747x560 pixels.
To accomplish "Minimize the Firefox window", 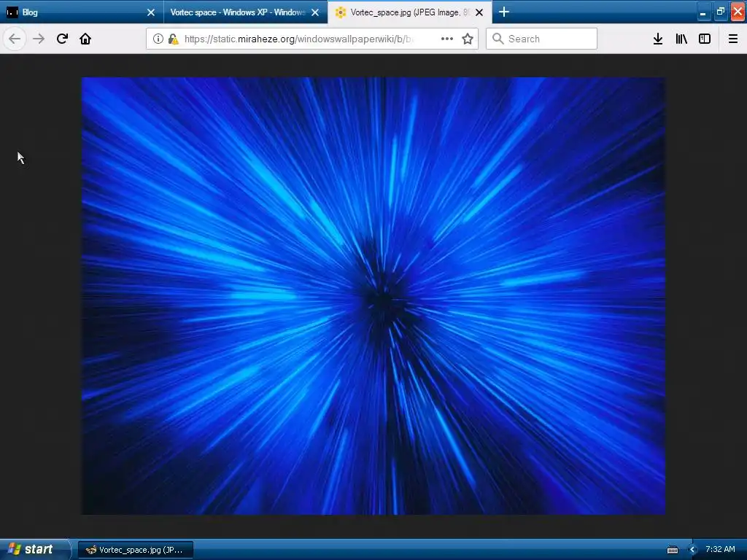I will click(x=703, y=12).
